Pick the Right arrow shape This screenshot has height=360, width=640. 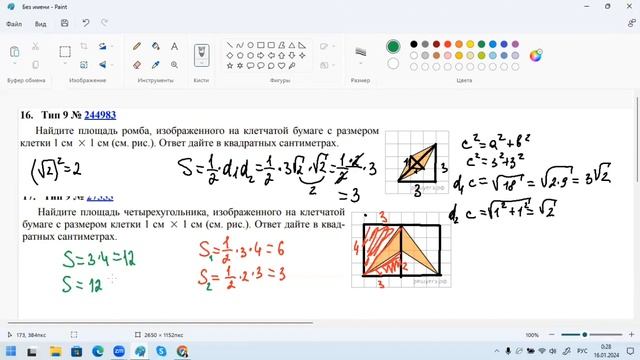261,55
